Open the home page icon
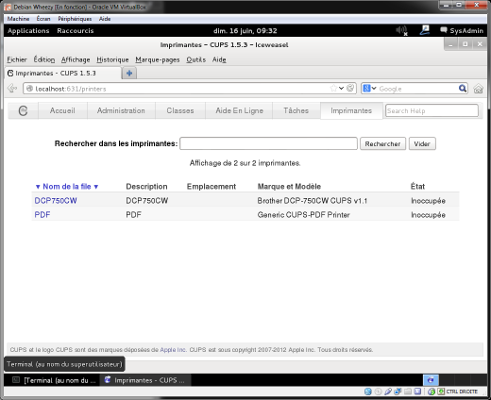The width and height of the screenshot is (491, 400). click(478, 89)
